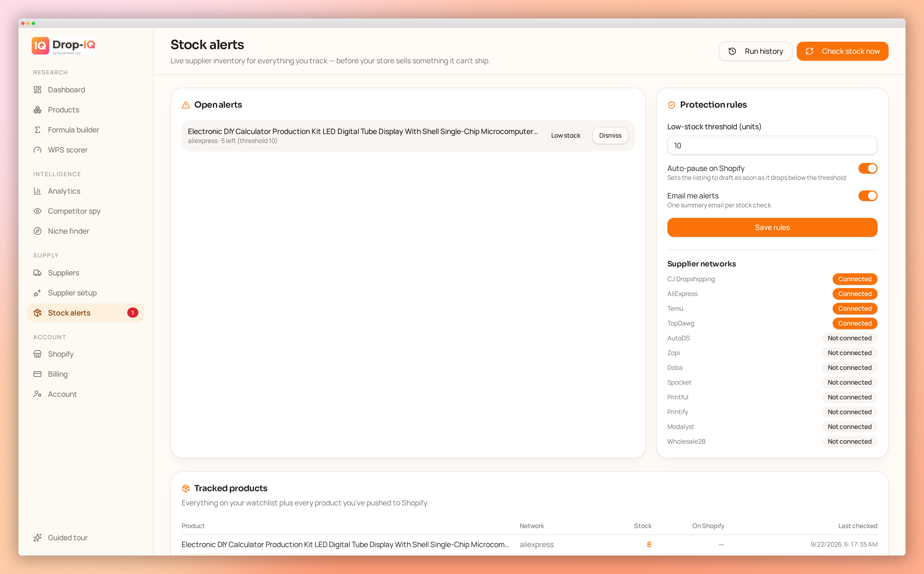924x574 pixels.
Task: Start the Guided tour
Action: pos(86,538)
